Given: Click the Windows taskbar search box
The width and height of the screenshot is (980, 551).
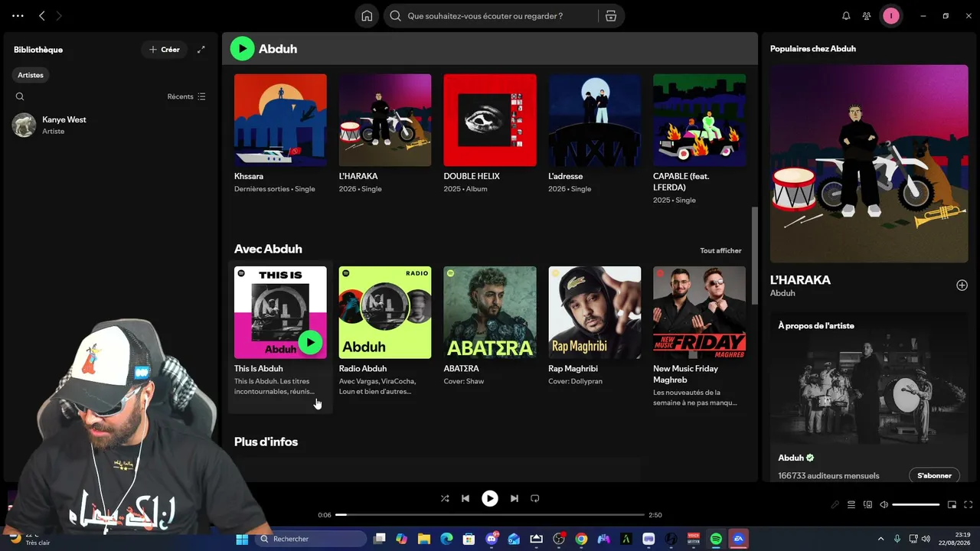Looking at the screenshot, I should coord(311,539).
